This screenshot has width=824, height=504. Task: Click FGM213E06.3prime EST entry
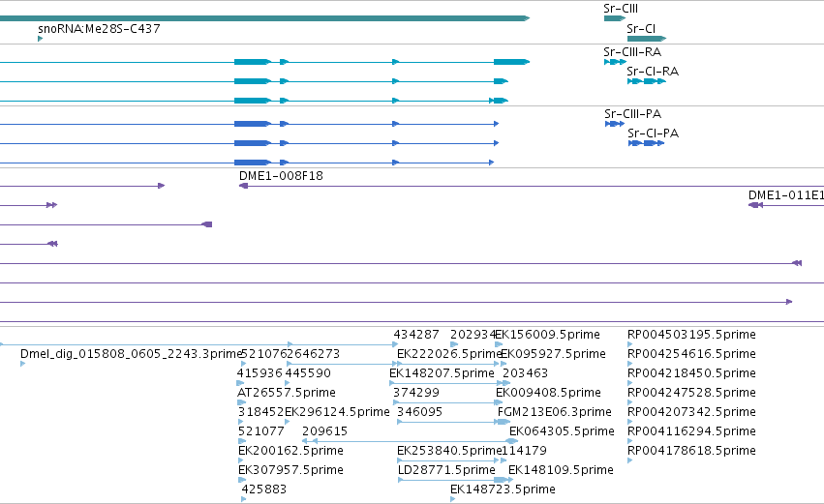[x=555, y=412]
